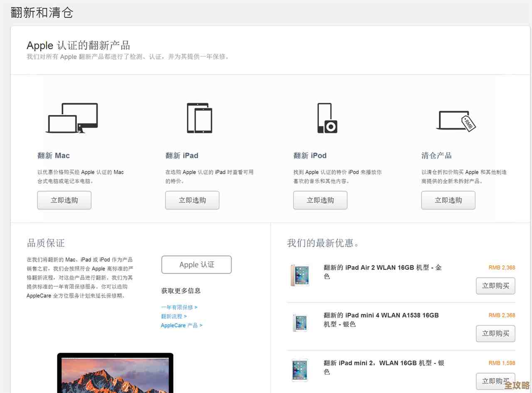This screenshot has width=532, height=393.
Task: Click 立即选购 under 清仓产品
Action: click(x=448, y=200)
